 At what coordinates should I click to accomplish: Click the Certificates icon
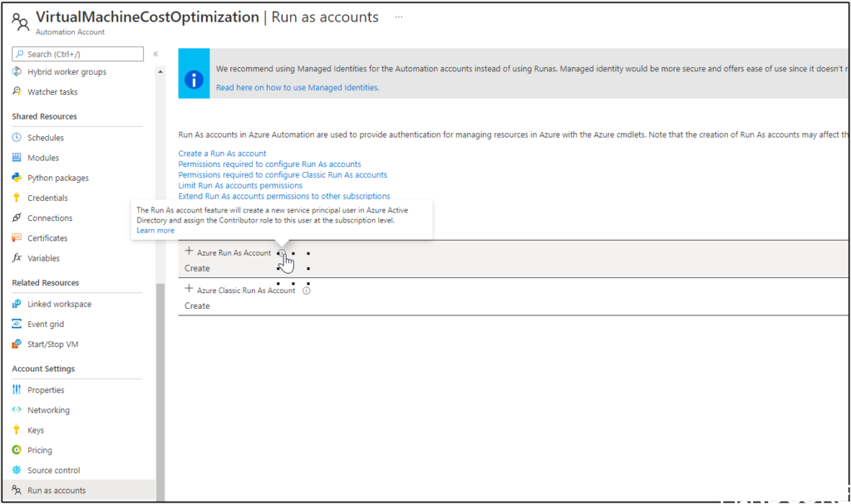pos(17,238)
